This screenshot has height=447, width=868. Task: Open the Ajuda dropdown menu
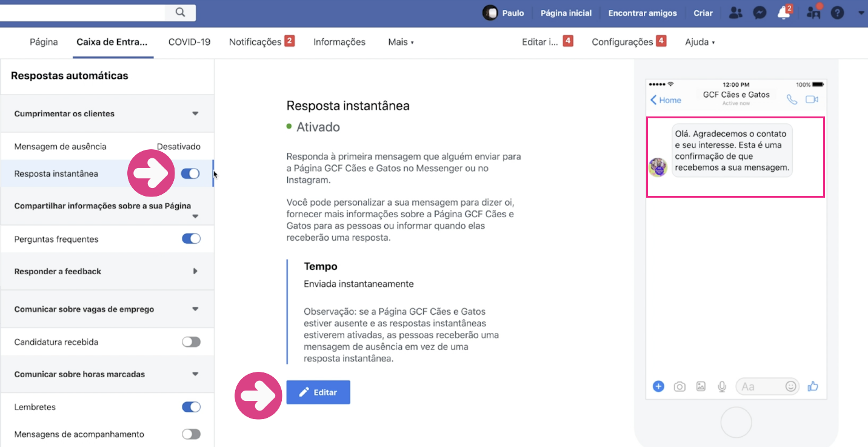[x=699, y=42]
